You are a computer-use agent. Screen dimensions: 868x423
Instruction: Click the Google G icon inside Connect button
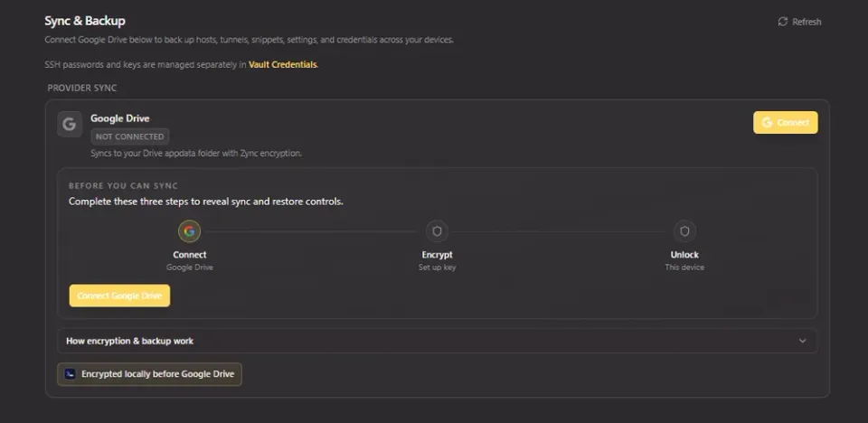[x=767, y=122]
